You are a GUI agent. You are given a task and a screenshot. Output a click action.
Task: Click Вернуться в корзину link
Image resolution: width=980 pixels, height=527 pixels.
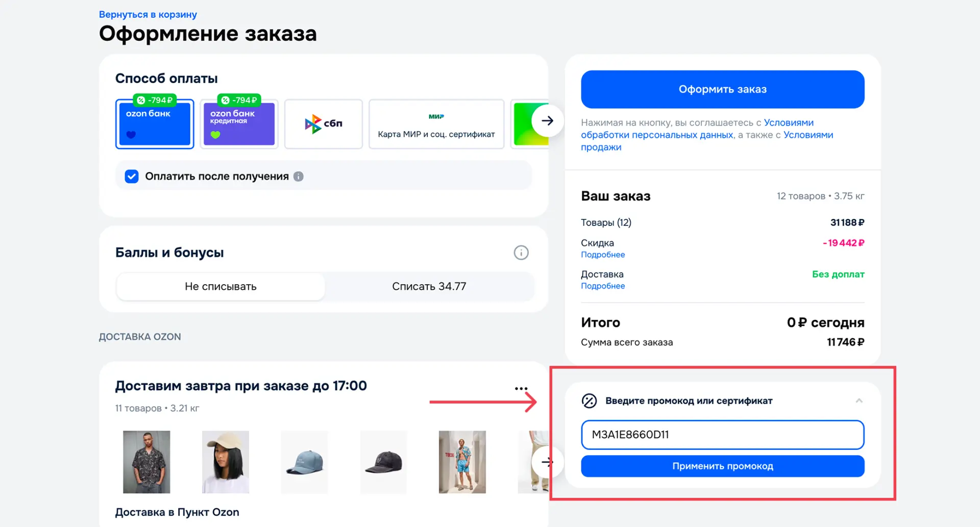[x=148, y=14]
